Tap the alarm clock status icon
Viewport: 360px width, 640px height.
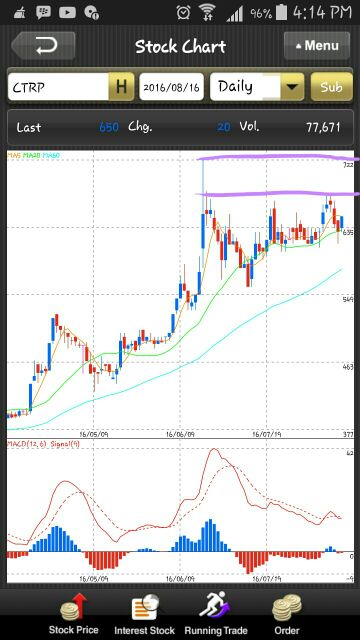coord(183,12)
